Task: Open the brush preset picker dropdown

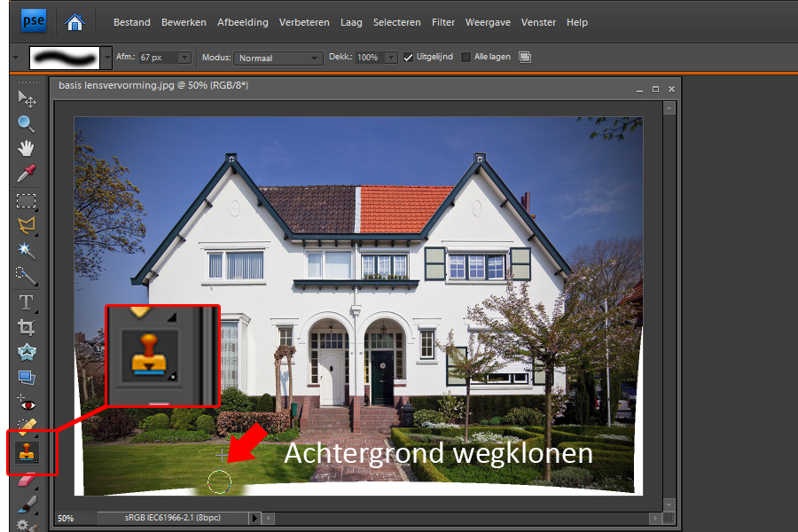Action: point(106,58)
